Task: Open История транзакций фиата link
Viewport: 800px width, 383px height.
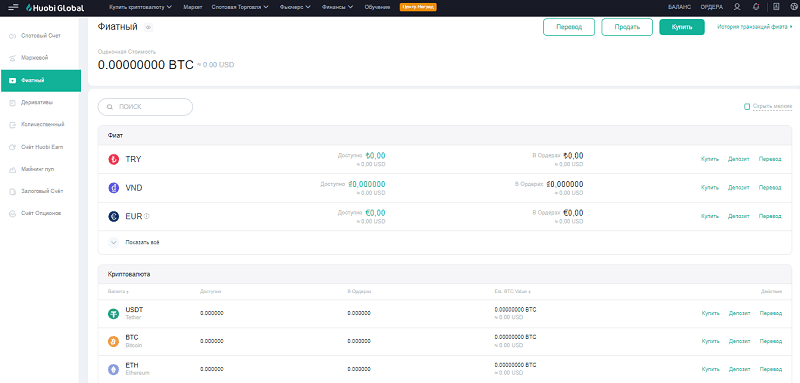Action: (755, 27)
